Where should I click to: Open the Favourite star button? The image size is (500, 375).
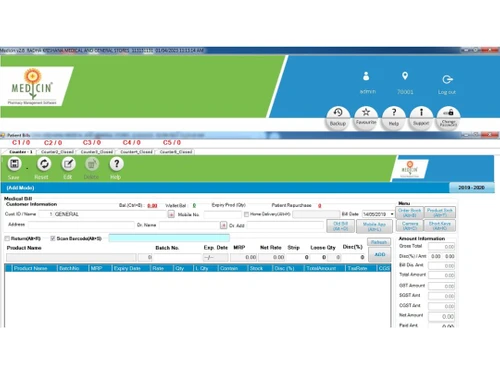tap(366, 118)
